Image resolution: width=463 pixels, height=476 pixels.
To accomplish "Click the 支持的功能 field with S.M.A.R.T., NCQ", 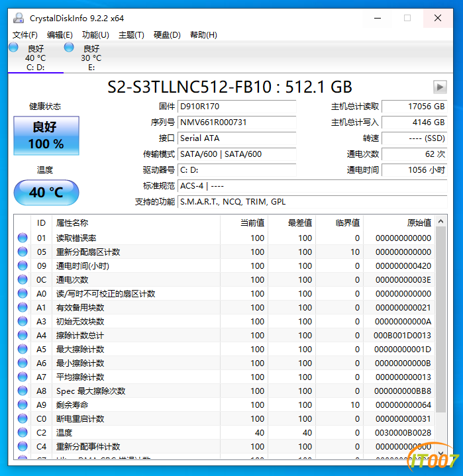I will pyautogui.click(x=313, y=201).
